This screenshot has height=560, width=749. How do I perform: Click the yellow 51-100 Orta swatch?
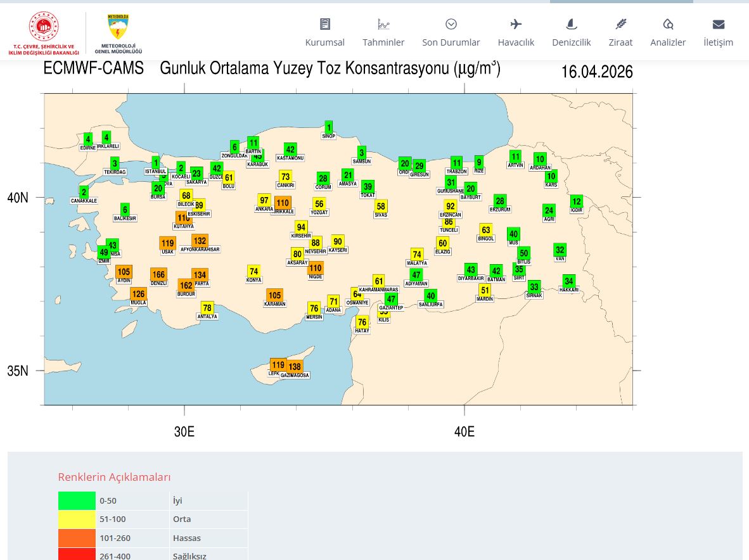point(77,519)
